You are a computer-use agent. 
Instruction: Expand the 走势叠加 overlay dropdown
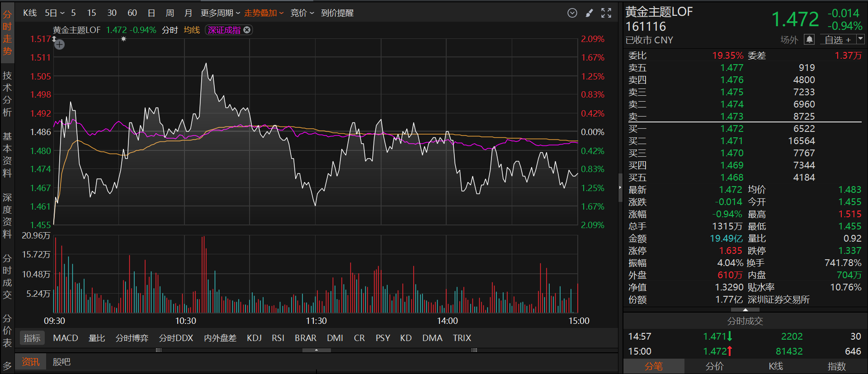pos(264,13)
